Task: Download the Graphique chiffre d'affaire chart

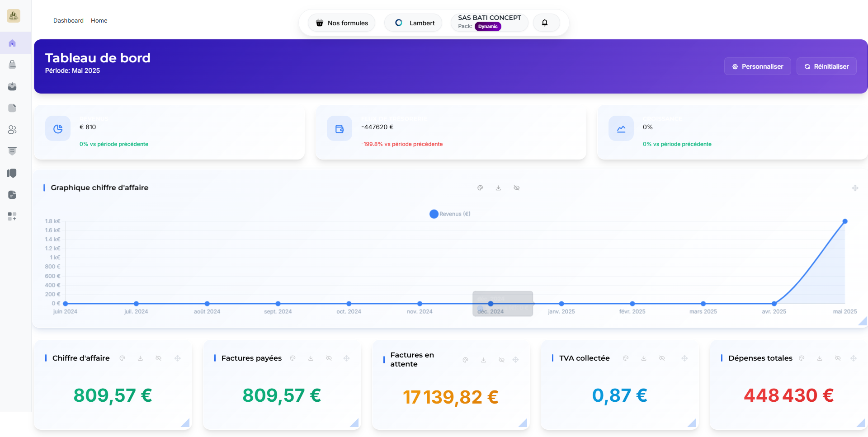Action: [498, 188]
